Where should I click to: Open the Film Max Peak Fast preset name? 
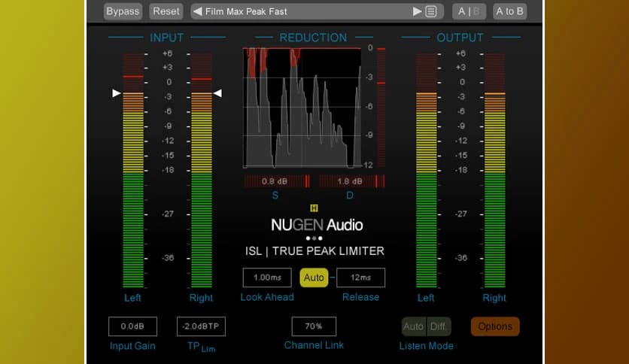(246, 11)
